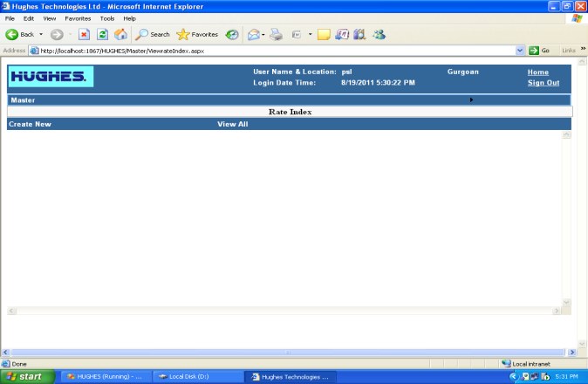Click the Print toolbar icon
Screen dimensions: 588x384
(x=276, y=35)
